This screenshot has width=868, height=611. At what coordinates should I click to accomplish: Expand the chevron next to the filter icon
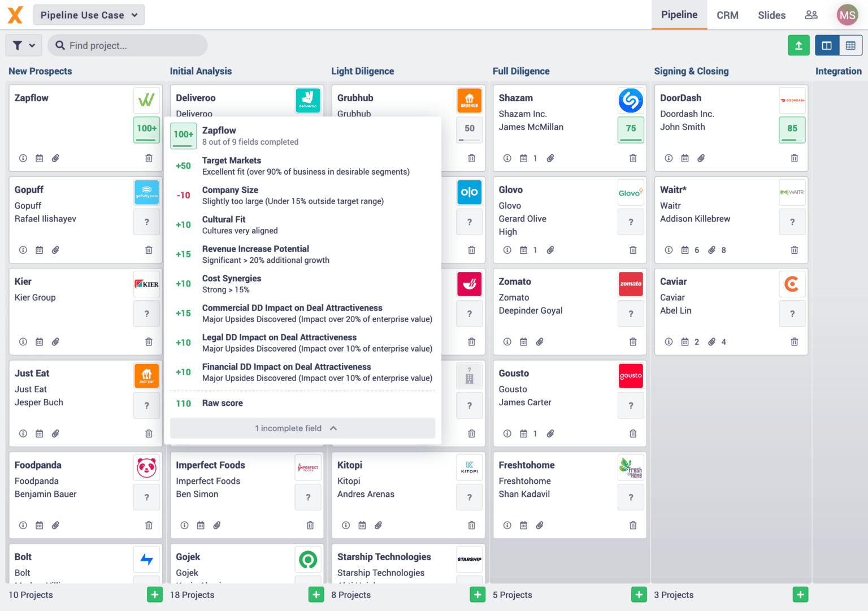point(32,45)
